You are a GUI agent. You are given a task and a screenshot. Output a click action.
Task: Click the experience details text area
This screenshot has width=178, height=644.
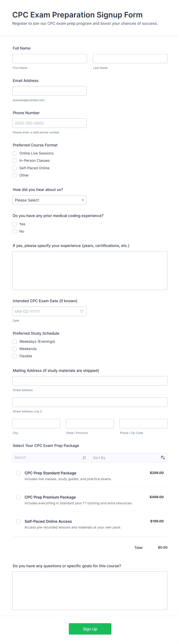tap(90, 271)
